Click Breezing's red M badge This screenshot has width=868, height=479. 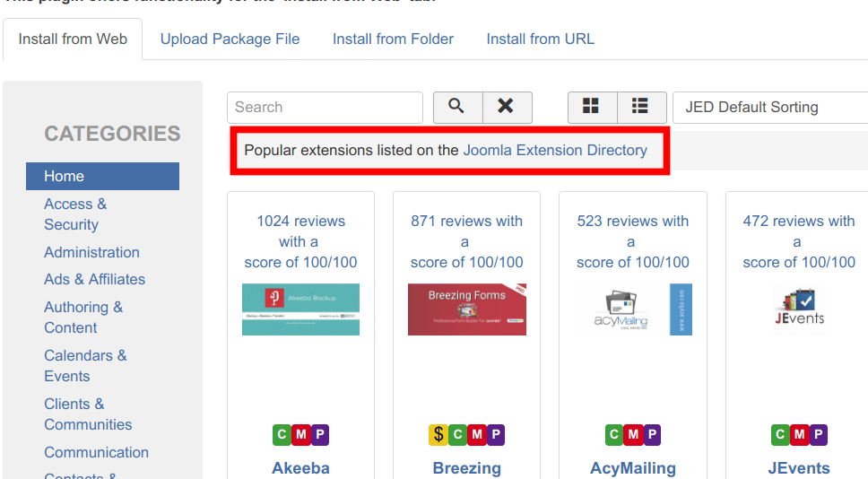(x=477, y=435)
